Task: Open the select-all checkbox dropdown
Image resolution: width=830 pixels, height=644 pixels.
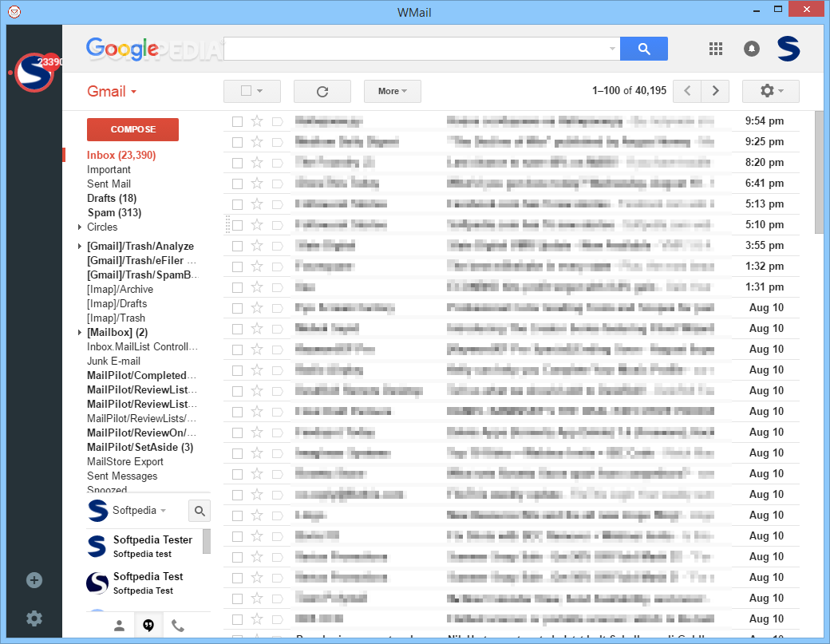Action: (x=259, y=91)
